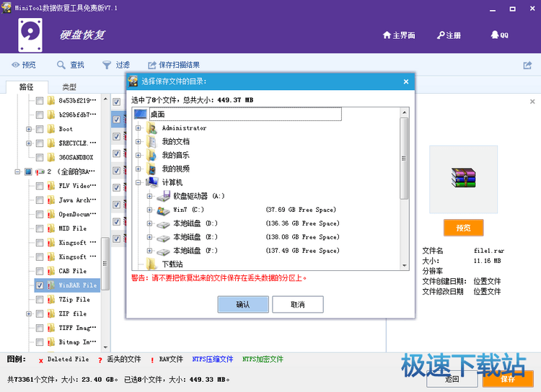541x392 pixels.
Task: Close the file preview side panel
Action: pos(532,102)
